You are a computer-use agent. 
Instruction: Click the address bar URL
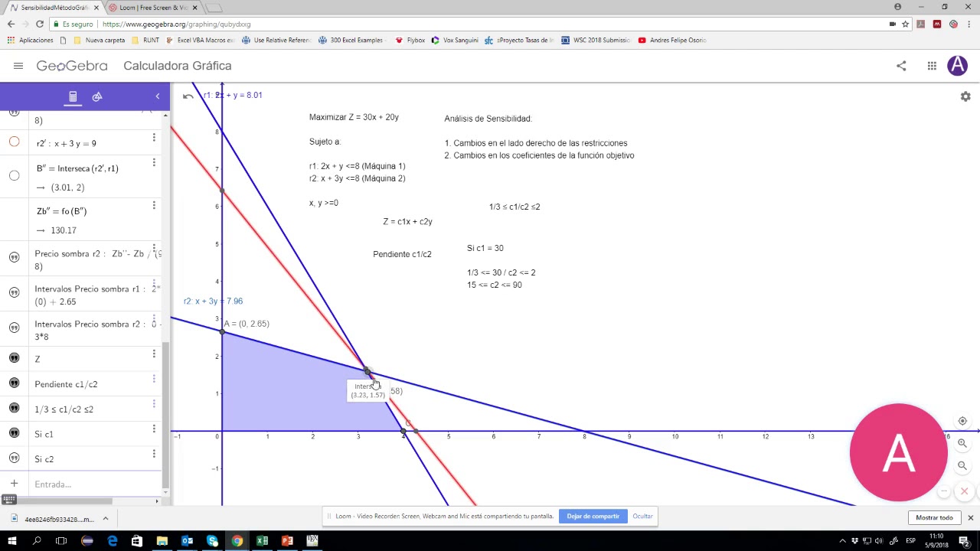pos(176,24)
